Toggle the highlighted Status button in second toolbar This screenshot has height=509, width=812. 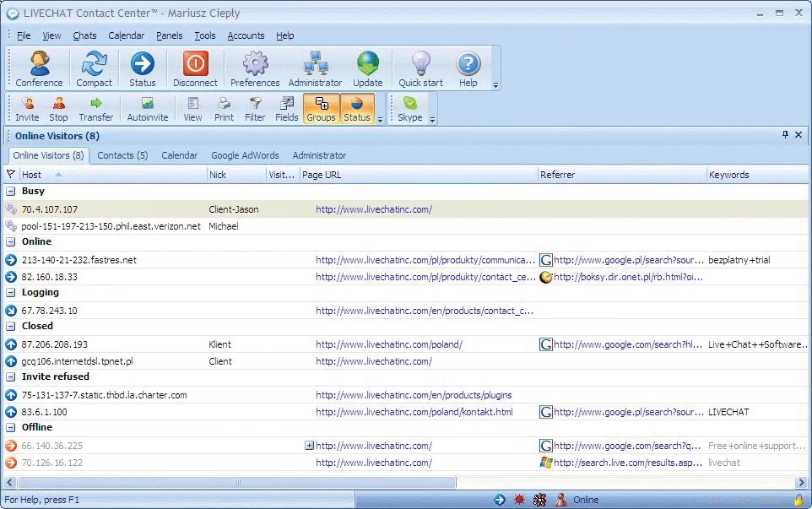click(357, 110)
